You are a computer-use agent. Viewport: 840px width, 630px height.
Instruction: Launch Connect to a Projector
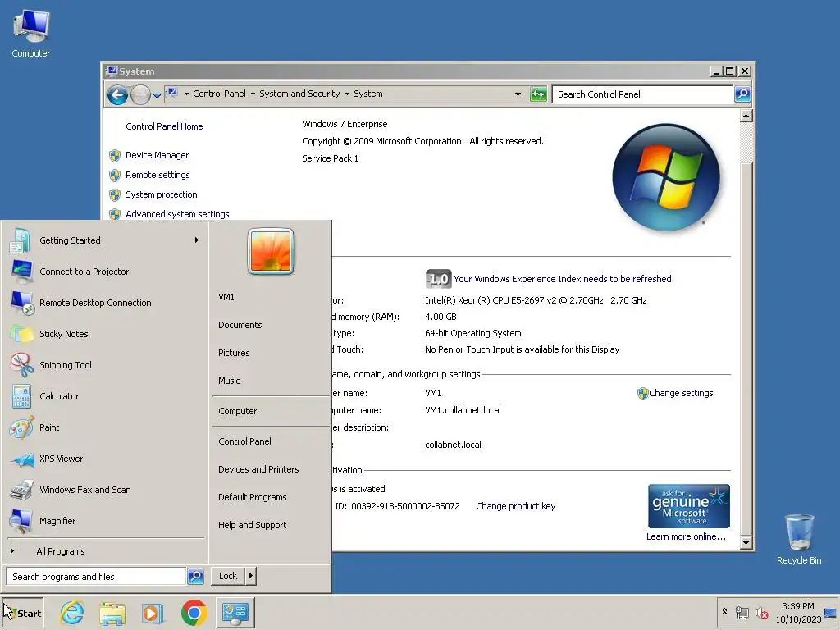pyautogui.click(x=104, y=272)
